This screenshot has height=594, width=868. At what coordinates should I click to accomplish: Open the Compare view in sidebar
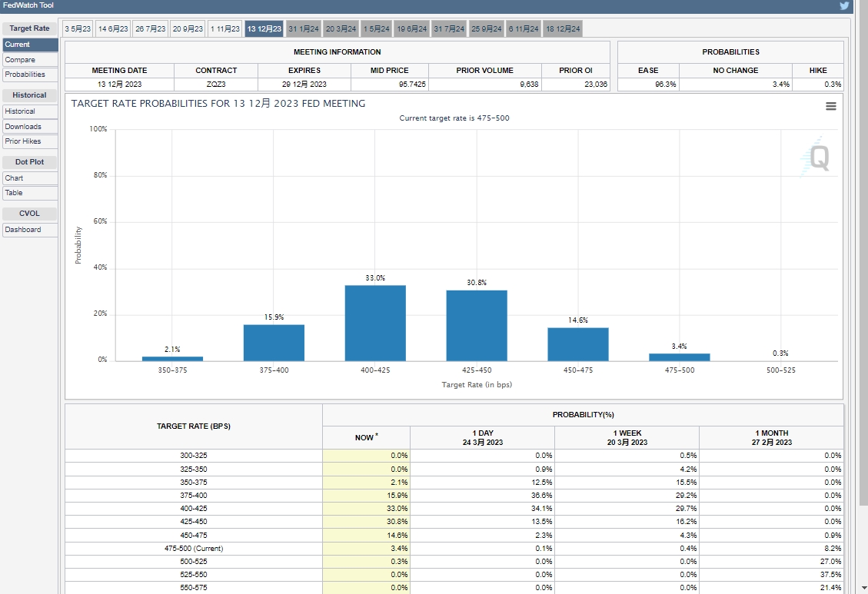[x=21, y=60]
